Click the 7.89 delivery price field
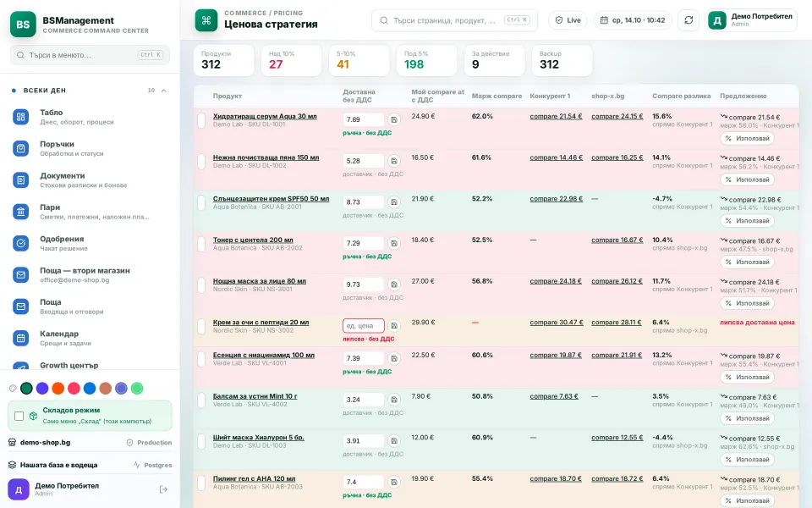This screenshot has height=508, width=812. [363, 119]
